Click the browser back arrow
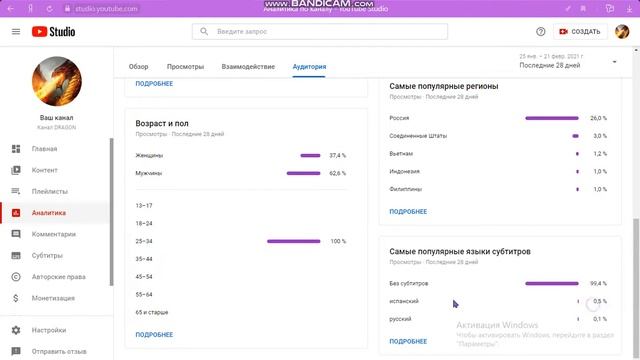 [x=11, y=9]
